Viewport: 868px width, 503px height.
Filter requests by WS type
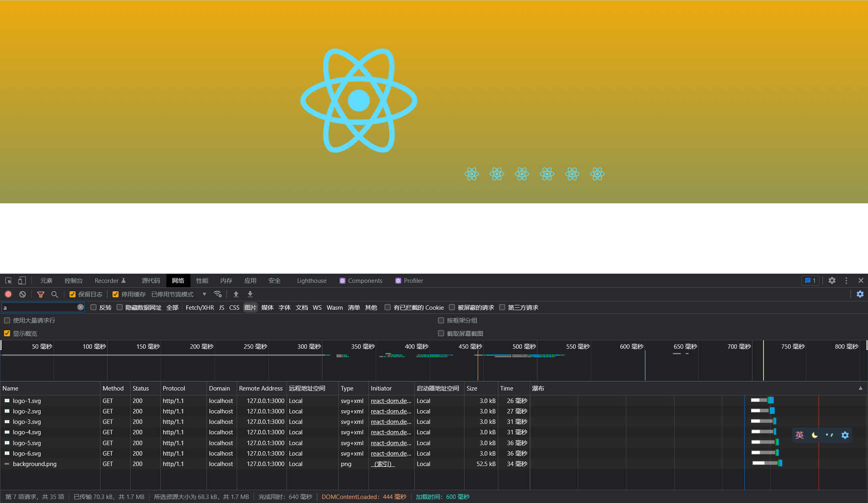(317, 307)
